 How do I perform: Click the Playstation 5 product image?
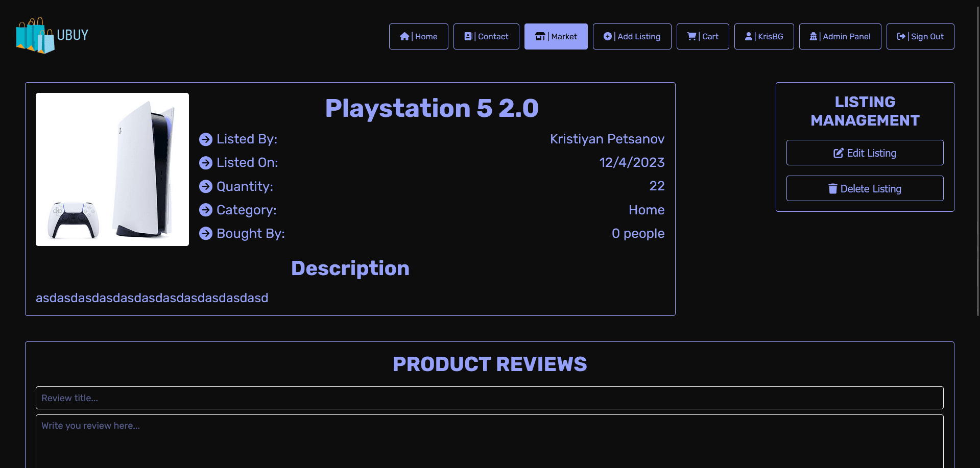[x=112, y=169]
